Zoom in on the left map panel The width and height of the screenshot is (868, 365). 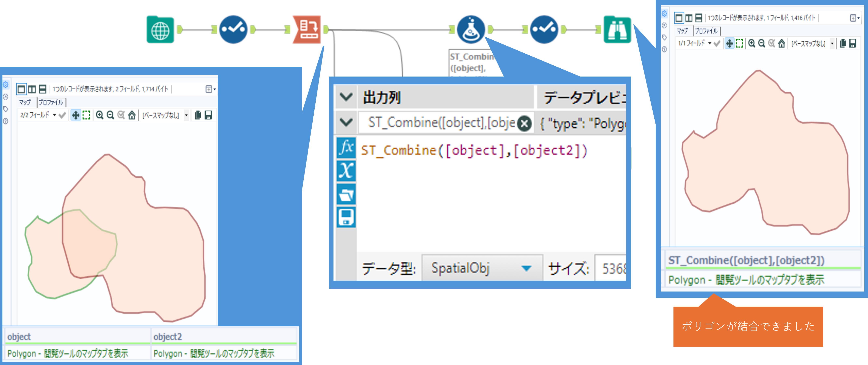point(99,115)
